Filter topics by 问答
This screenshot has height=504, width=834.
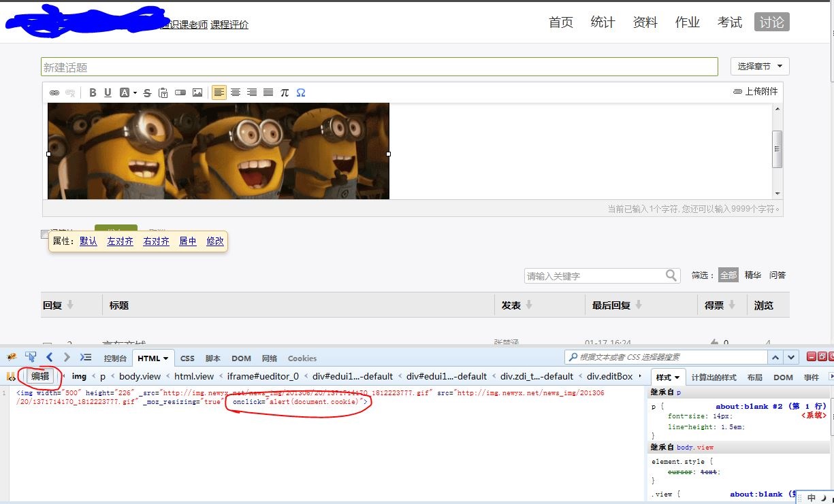[777, 275]
